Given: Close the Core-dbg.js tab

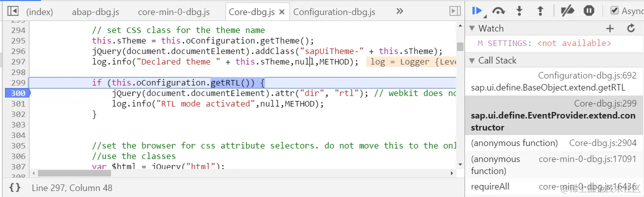Looking at the screenshot, I should (x=282, y=11).
